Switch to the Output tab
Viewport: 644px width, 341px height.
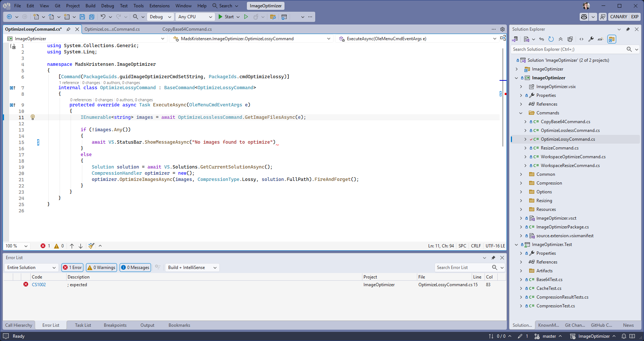click(147, 325)
